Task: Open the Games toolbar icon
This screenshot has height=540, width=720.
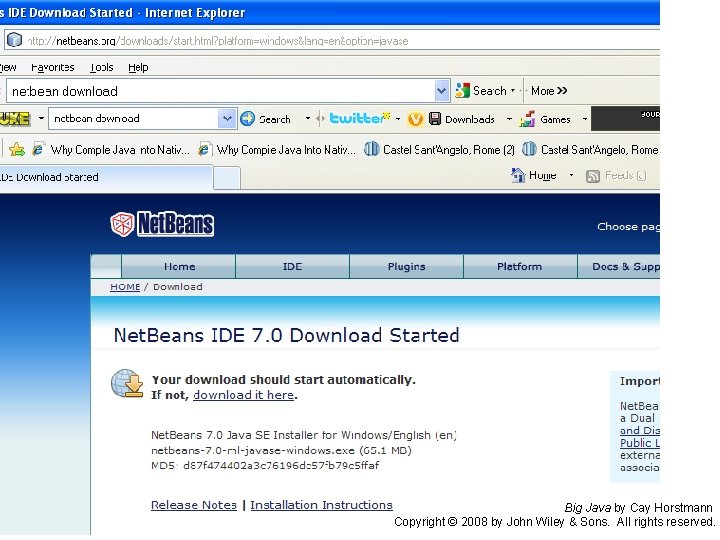Action: click(x=527, y=119)
